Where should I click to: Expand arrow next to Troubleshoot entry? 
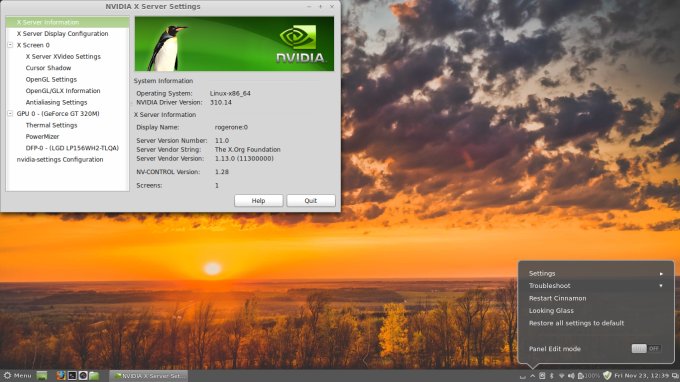point(661,286)
